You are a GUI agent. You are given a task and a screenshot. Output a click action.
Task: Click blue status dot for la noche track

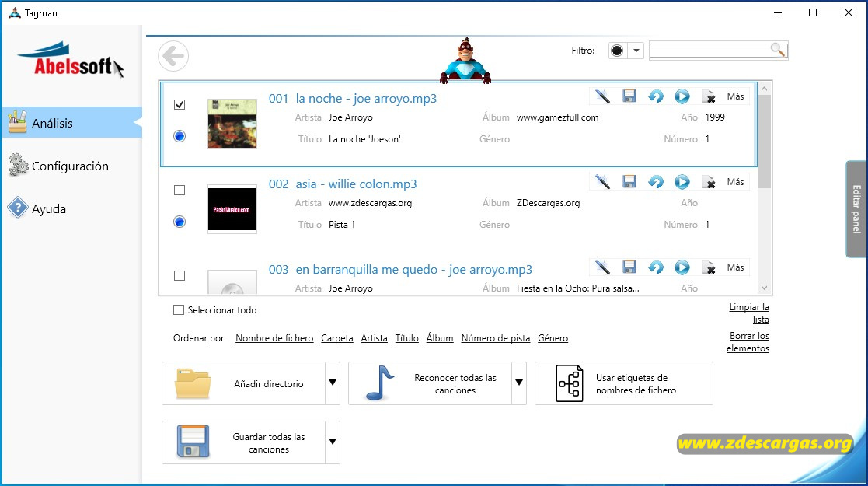click(180, 136)
